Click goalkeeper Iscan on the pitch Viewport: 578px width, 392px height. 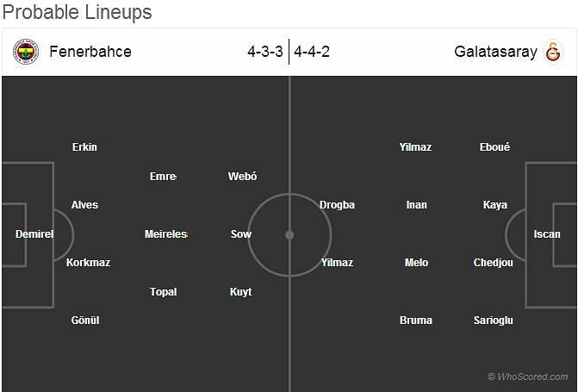pyautogui.click(x=547, y=234)
